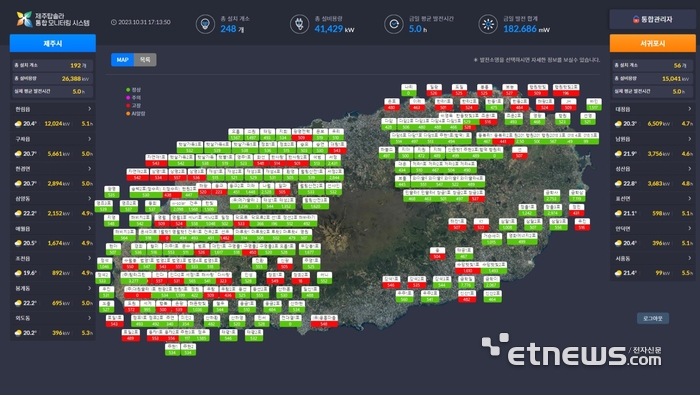
Task: Click the weather icon in the 대정읍 row
Action: 618,124
